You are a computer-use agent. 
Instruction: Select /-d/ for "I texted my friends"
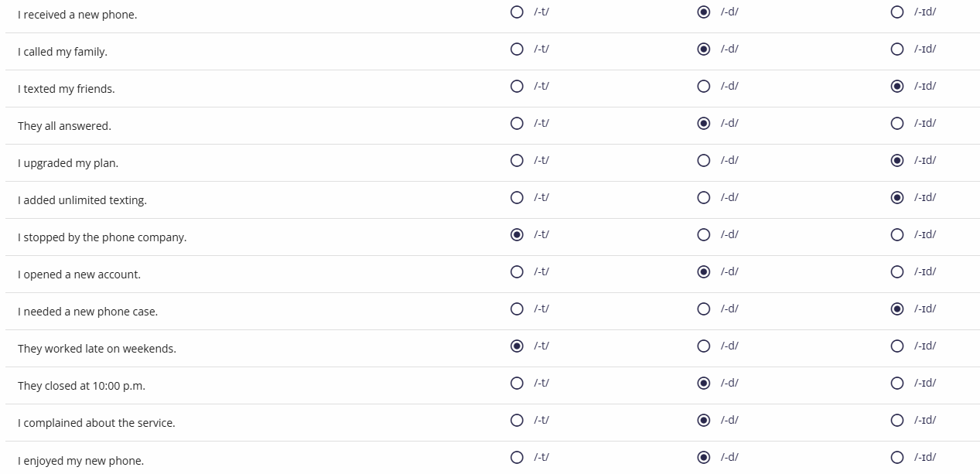click(x=704, y=86)
